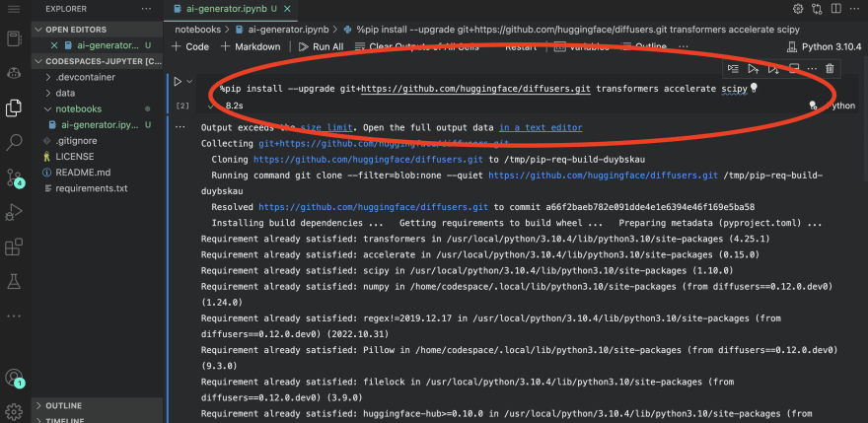Image resolution: width=868 pixels, height=423 pixels.
Task: Open the Search view in activity bar
Action: (14, 142)
